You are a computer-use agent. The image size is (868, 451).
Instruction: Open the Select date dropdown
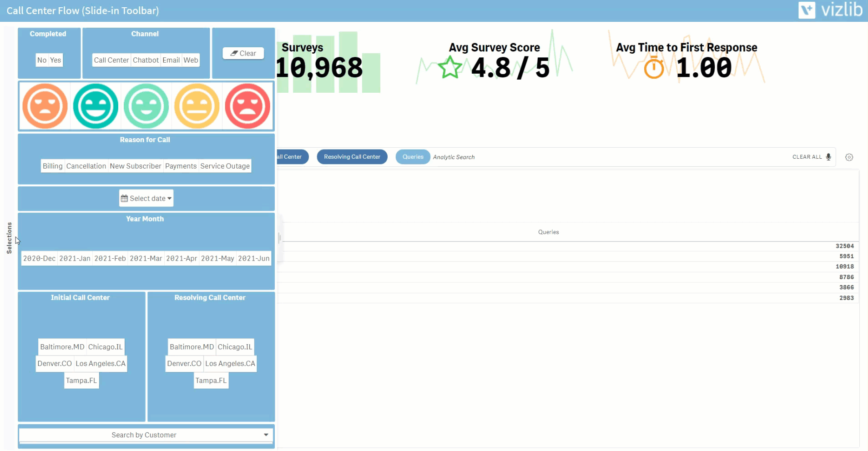tap(146, 198)
